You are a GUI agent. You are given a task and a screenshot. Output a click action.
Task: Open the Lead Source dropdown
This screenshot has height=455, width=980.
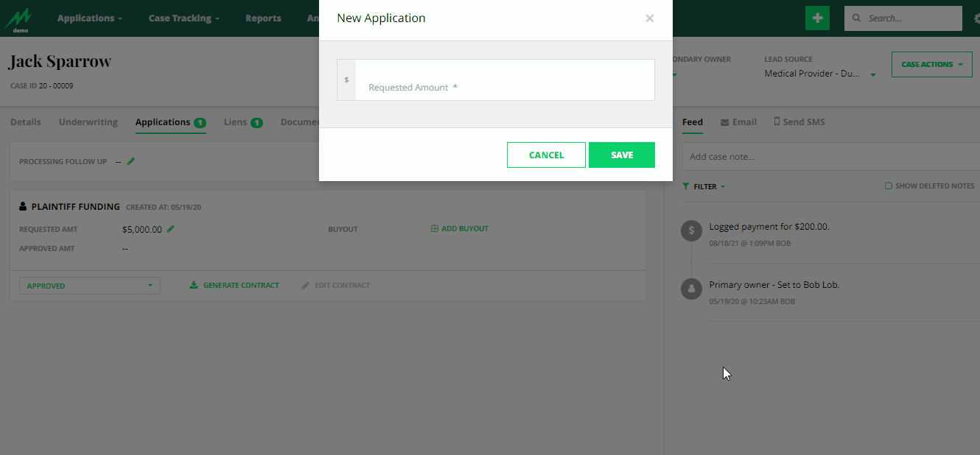click(x=872, y=74)
